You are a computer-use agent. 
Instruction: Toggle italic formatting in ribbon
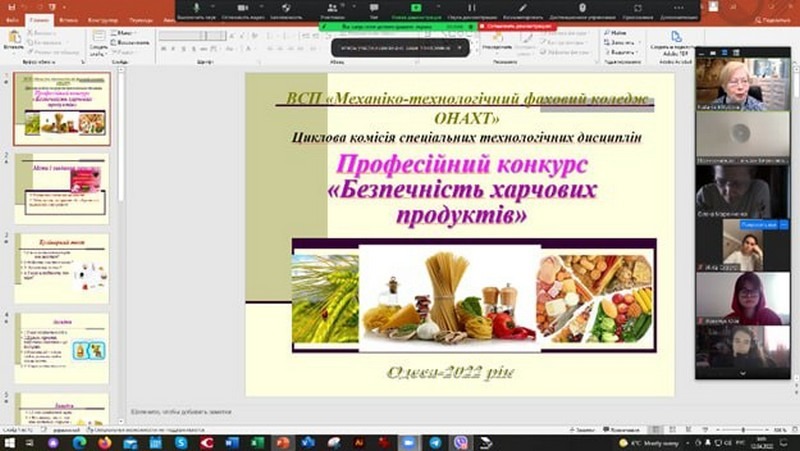click(x=173, y=49)
